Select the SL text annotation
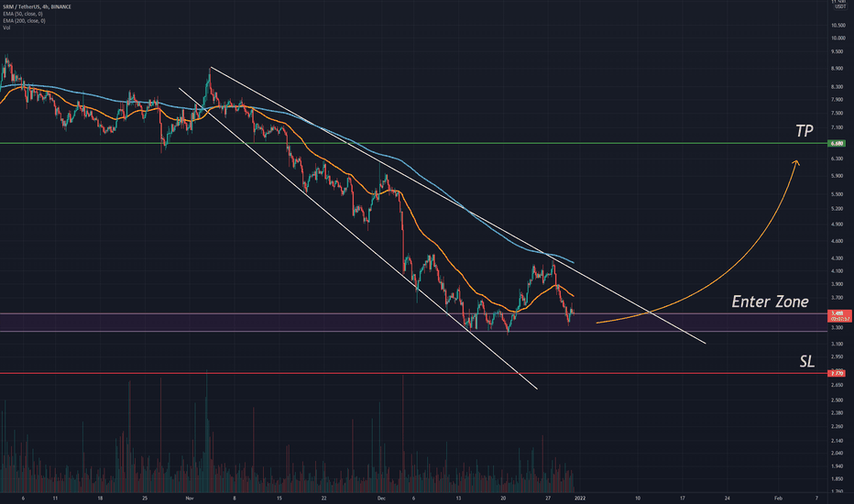The image size is (854, 504). (x=806, y=361)
